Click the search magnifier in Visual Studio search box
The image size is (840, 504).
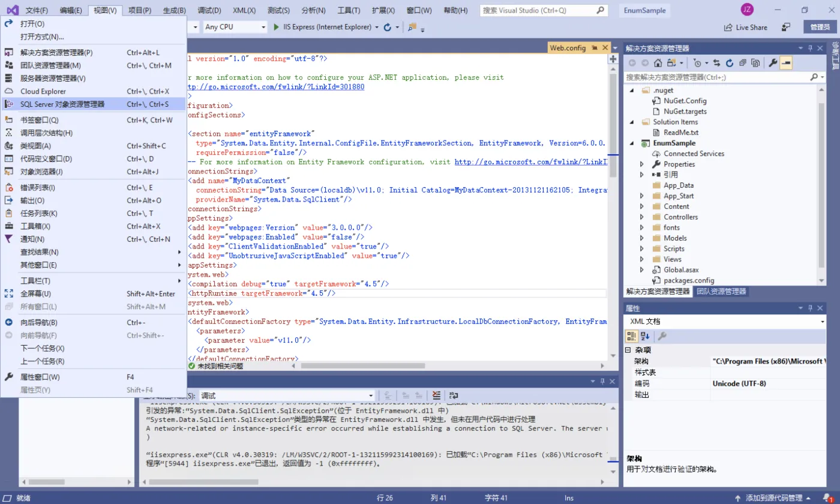(601, 11)
